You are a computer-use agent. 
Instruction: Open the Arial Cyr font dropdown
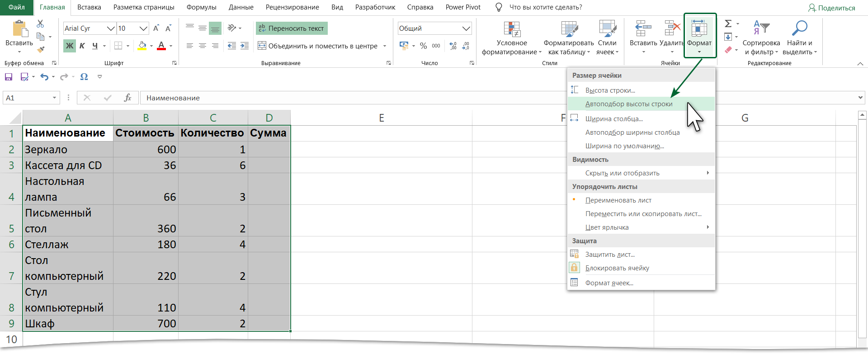pyautogui.click(x=111, y=28)
